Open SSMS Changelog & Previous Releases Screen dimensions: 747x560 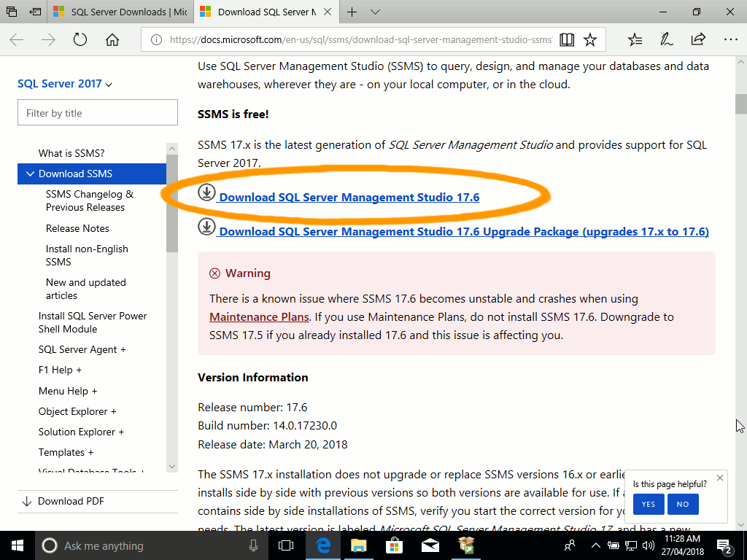[90, 201]
